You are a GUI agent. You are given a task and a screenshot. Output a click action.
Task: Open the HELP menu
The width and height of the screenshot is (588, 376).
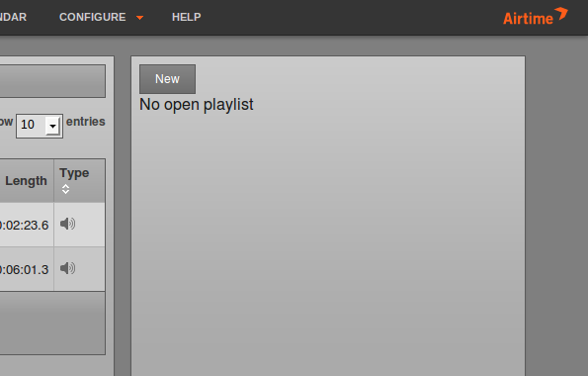coord(187,17)
